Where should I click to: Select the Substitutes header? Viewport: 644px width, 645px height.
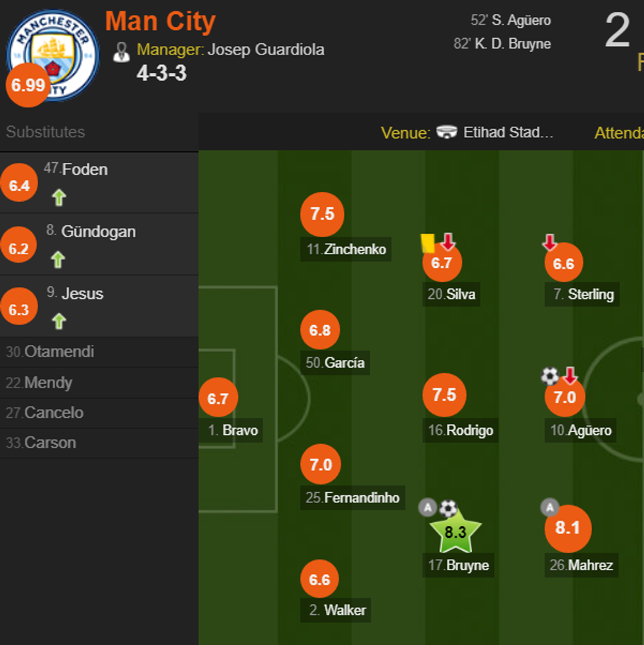(45, 132)
